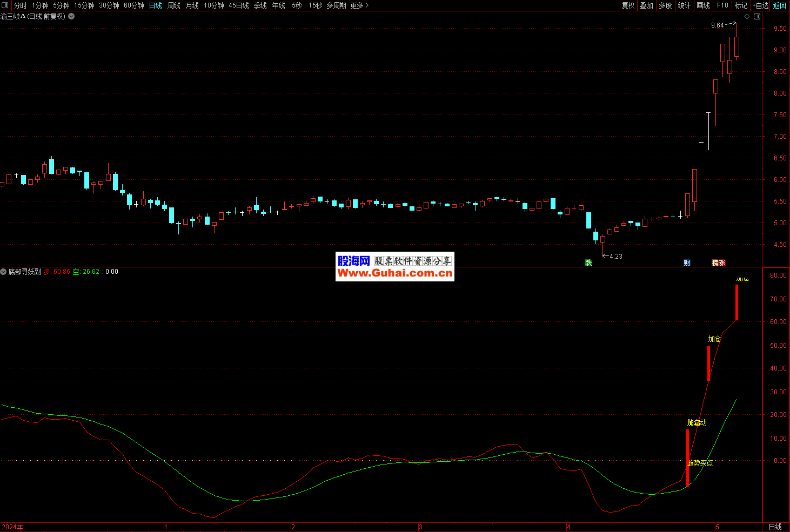This screenshot has width=790, height=532.
Task: Select the 10分钟 period tab
Action: 214,5
